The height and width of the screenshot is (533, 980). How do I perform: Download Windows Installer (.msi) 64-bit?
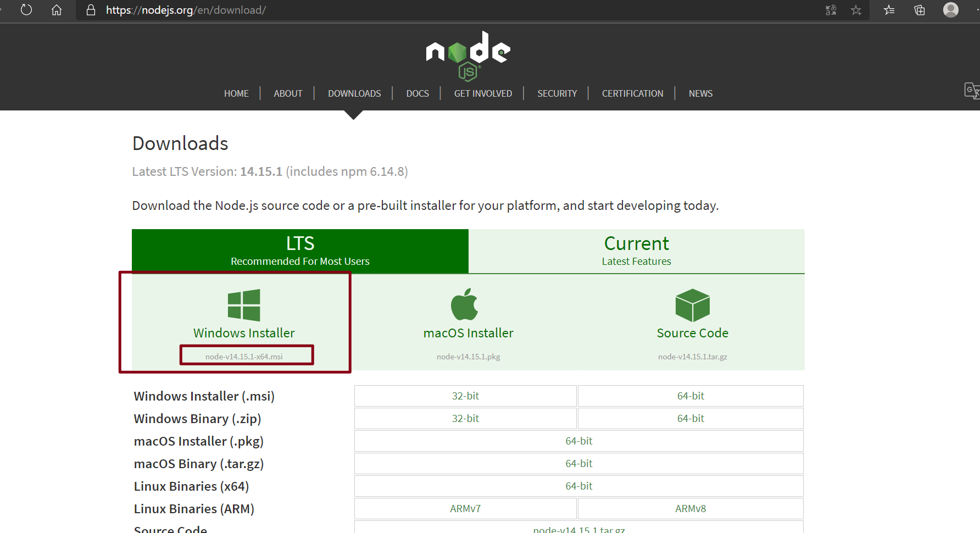pyautogui.click(x=691, y=396)
